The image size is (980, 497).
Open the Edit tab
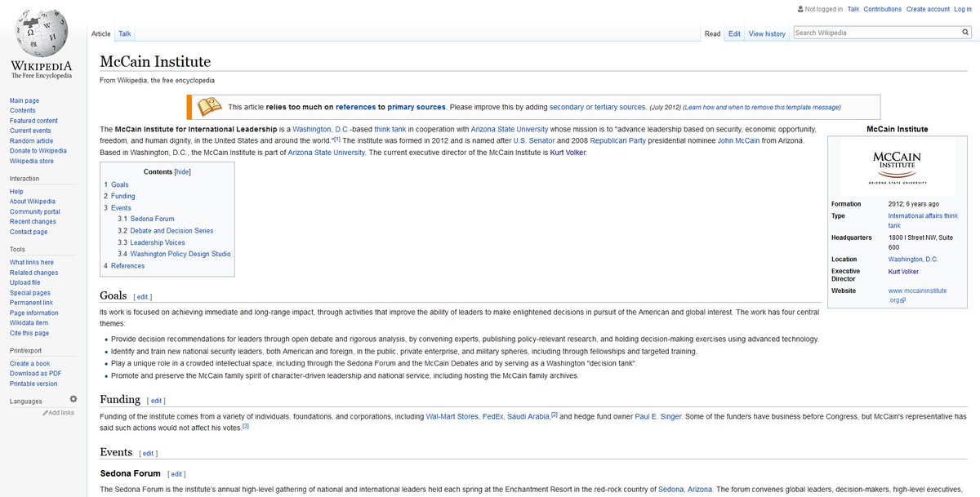tap(734, 33)
